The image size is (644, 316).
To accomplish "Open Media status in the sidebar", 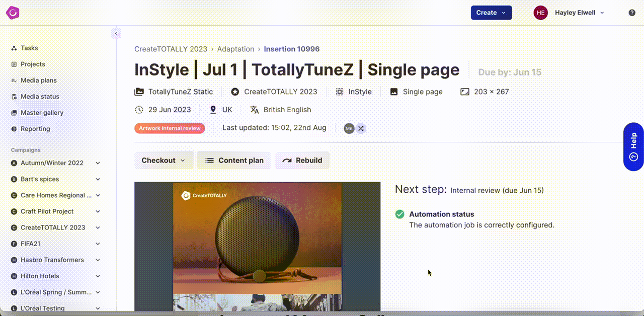I will click(x=40, y=97).
